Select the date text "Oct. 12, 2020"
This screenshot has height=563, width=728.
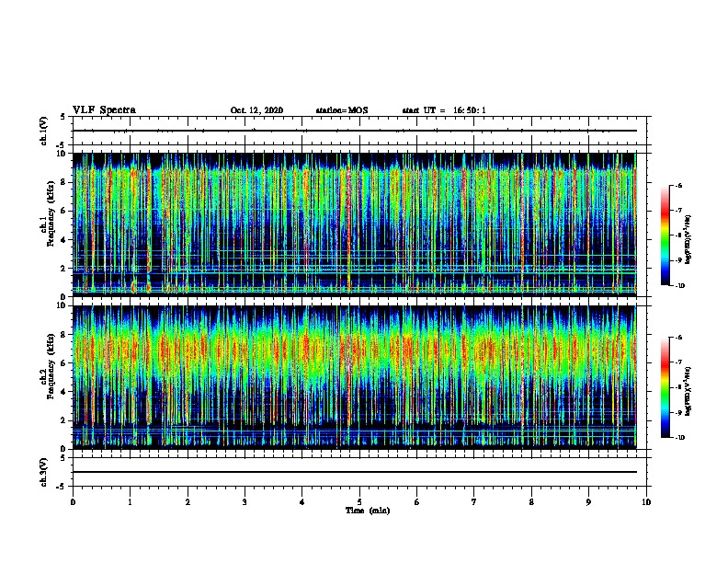[x=256, y=110]
